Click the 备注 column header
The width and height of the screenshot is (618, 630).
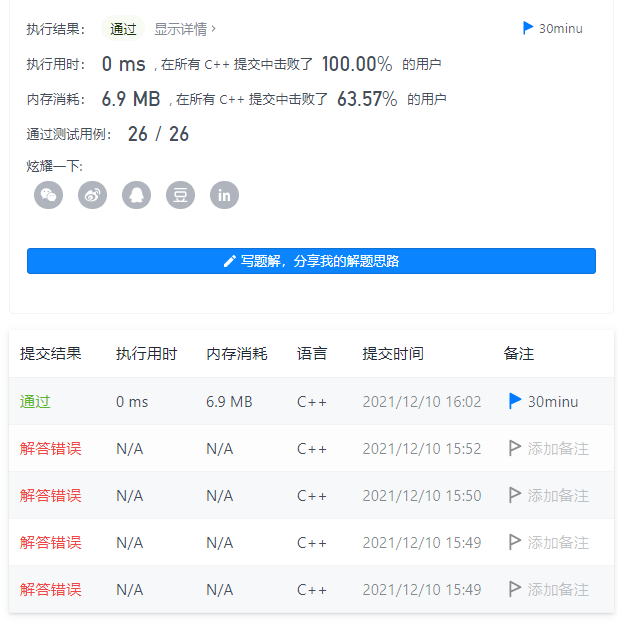[x=519, y=354]
